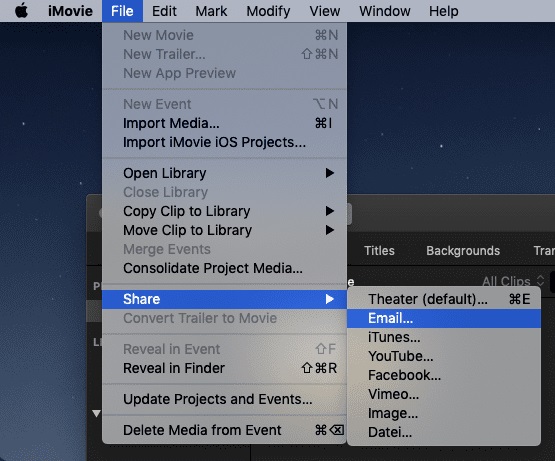Share the movie to Facebook…
555x461 pixels.
(x=444, y=375)
